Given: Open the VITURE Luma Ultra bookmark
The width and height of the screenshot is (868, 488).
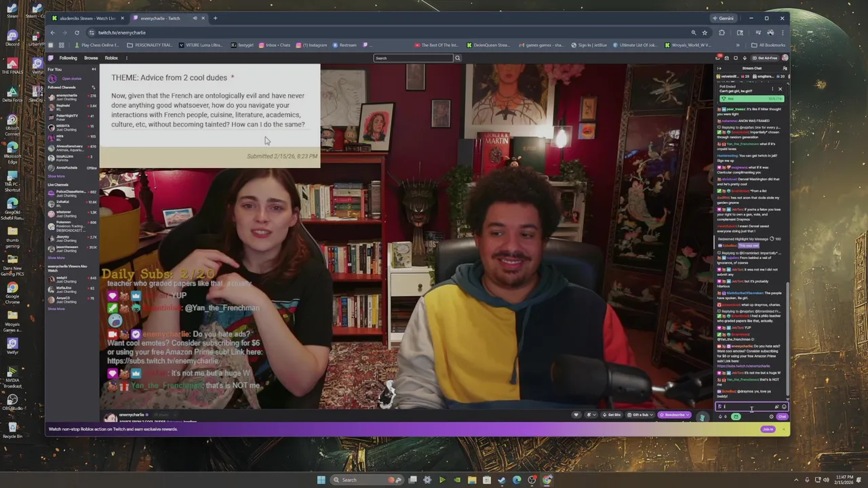Looking at the screenshot, I should pyautogui.click(x=201, y=45).
